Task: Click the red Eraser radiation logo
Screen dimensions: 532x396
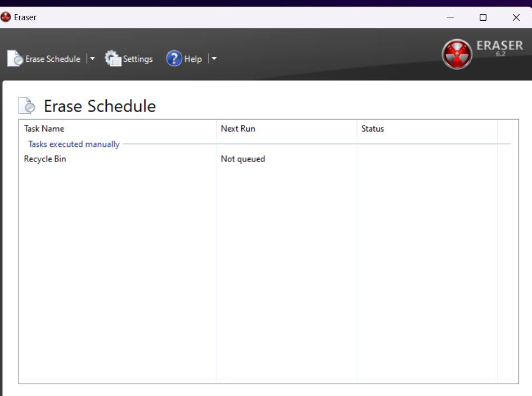Action: pos(457,53)
